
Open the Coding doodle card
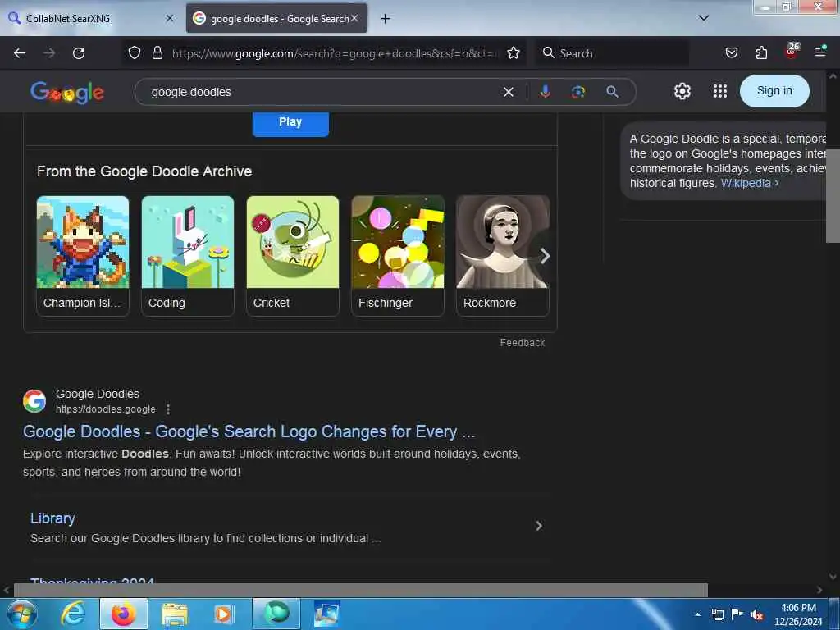click(188, 256)
